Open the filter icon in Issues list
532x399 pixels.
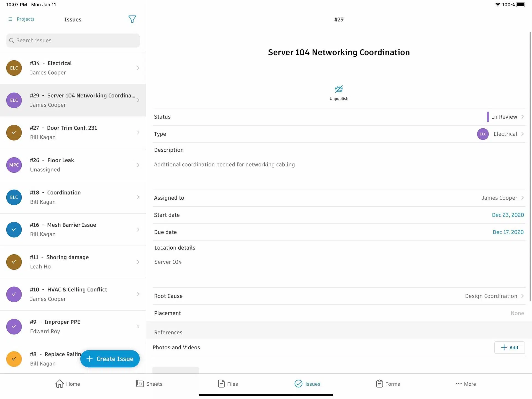point(132,19)
